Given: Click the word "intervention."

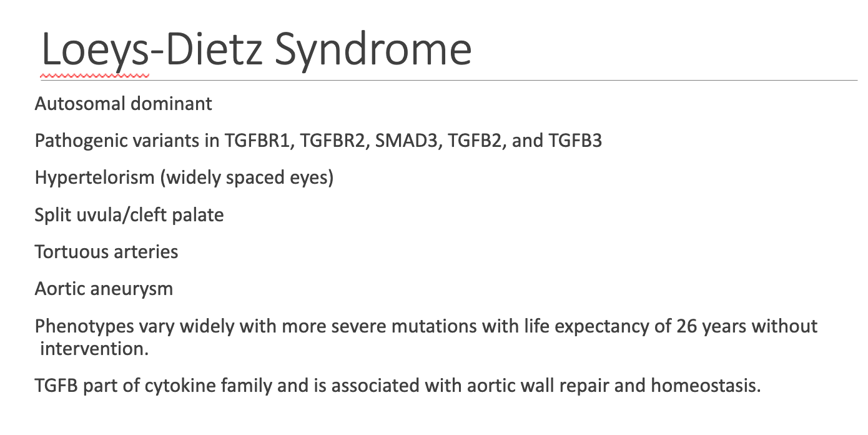Looking at the screenshot, I should pos(95,349).
